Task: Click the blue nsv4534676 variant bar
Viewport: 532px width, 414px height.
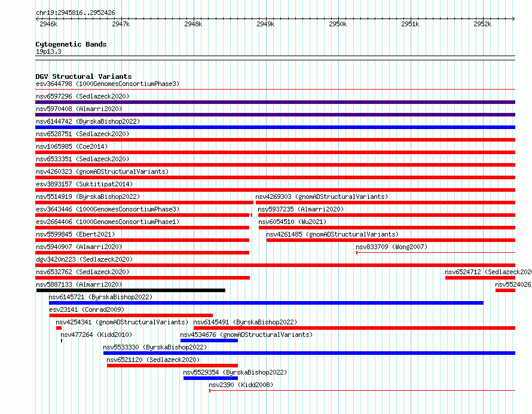Action: pos(209,341)
